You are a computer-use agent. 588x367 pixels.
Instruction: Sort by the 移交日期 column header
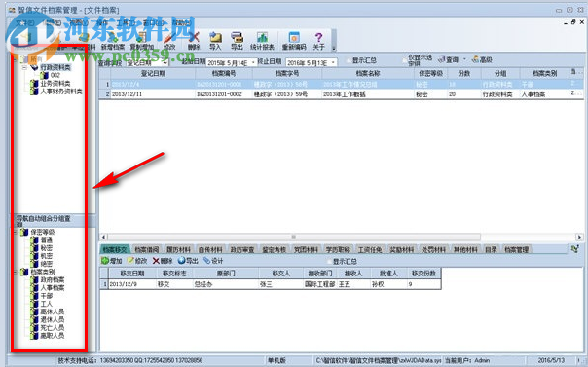[132, 274]
